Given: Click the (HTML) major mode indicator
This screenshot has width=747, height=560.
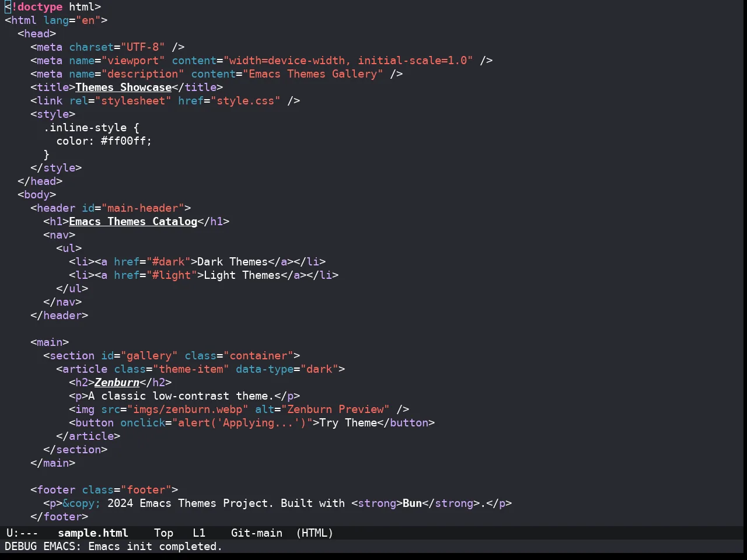Looking at the screenshot, I should tap(315, 533).
